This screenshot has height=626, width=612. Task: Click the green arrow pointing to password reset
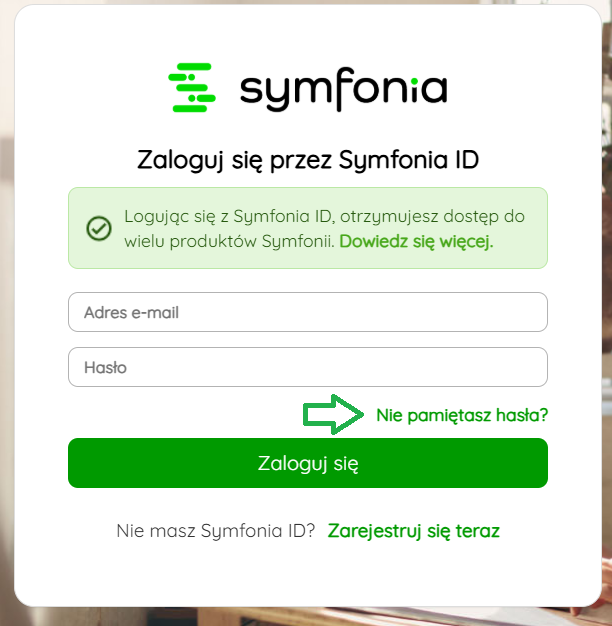click(x=333, y=414)
